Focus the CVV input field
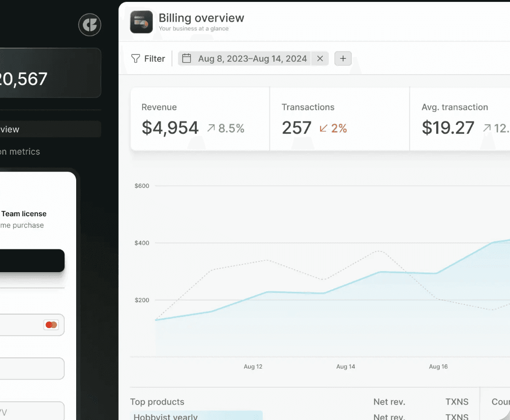The image size is (510, 420). tap(32, 411)
